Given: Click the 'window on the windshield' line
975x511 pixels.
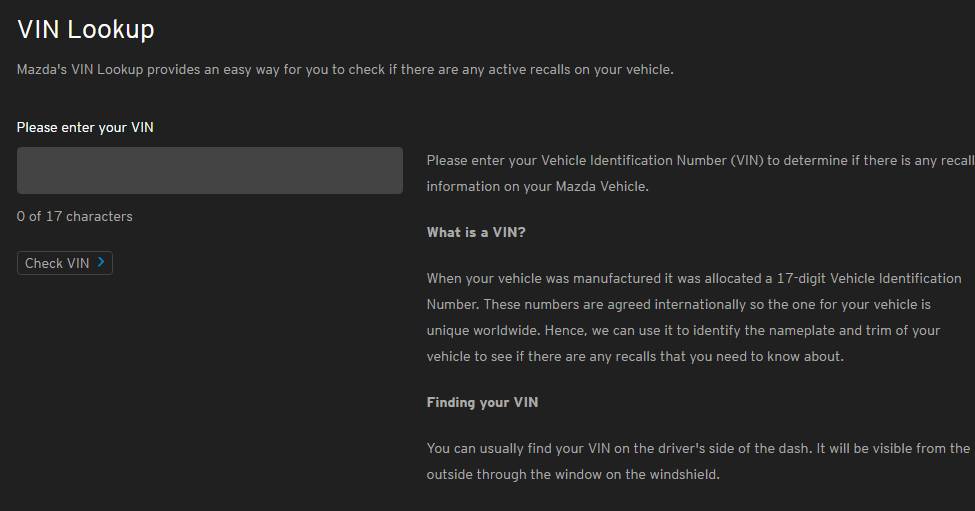Looking at the screenshot, I should point(572,474).
